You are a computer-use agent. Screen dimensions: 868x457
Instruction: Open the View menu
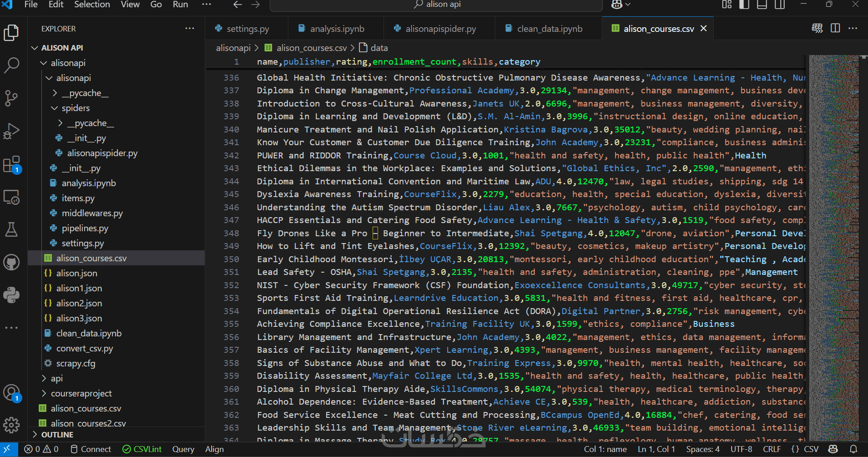coord(130,5)
